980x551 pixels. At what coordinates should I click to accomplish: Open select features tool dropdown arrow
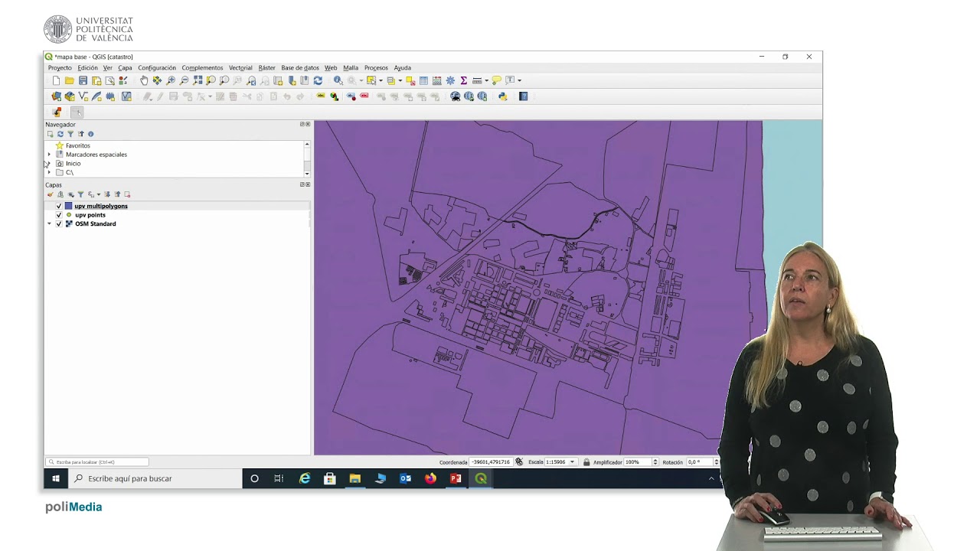[381, 80]
